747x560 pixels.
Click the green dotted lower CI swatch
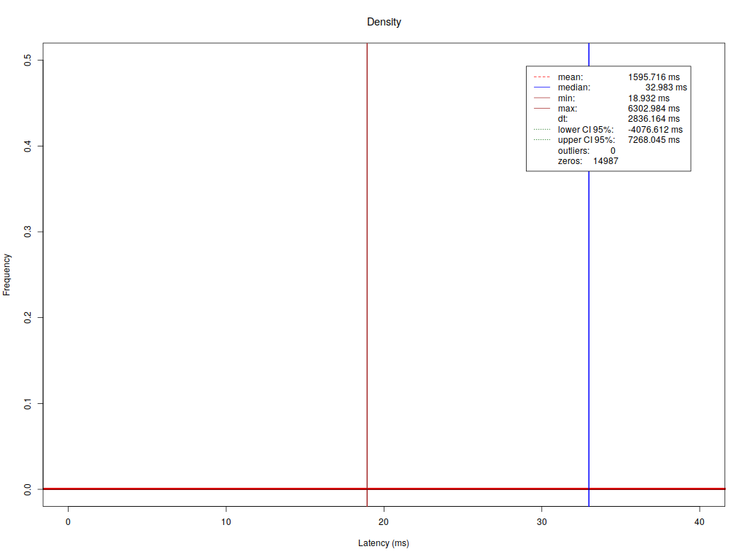click(542, 130)
